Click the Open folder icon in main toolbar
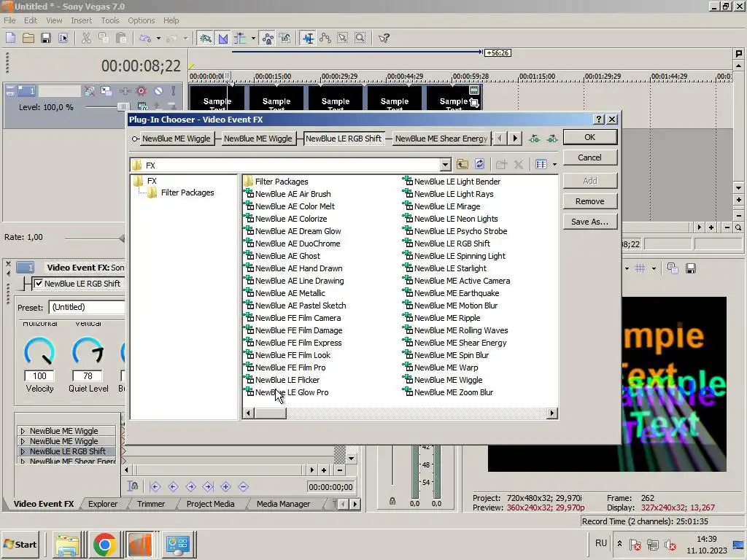This screenshot has height=560, width=747. coord(28,38)
